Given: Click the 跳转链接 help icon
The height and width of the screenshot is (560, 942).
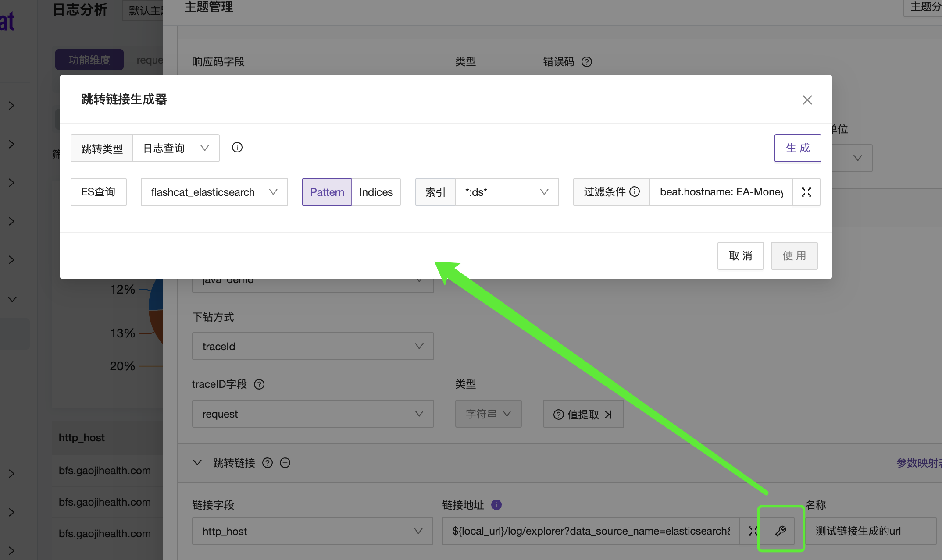Looking at the screenshot, I should [x=268, y=463].
